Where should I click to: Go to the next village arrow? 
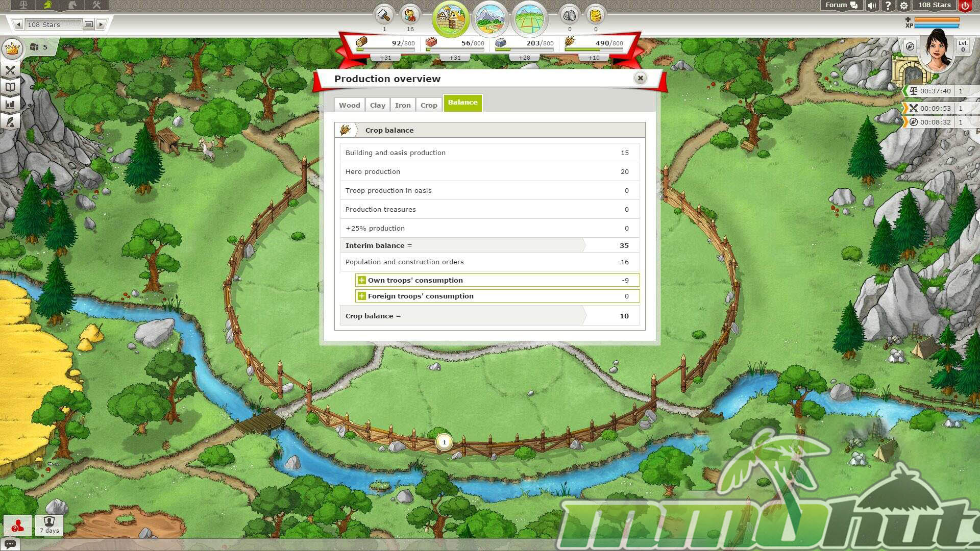click(x=101, y=24)
